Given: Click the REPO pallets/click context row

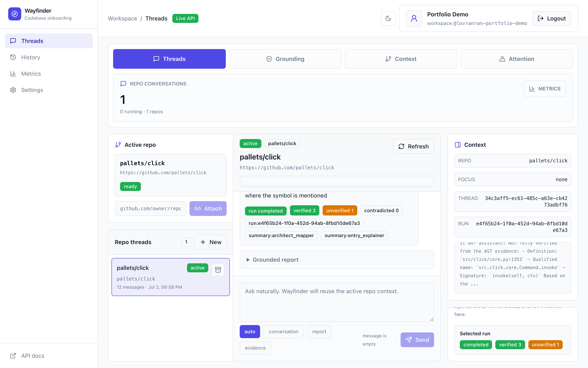Looking at the screenshot, I should [513, 161].
